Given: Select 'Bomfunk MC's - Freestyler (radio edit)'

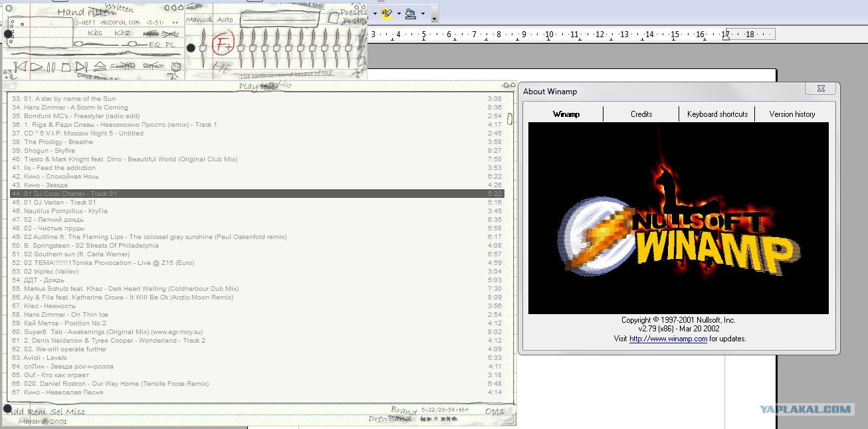Looking at the screenshot, I should [257, 116].
